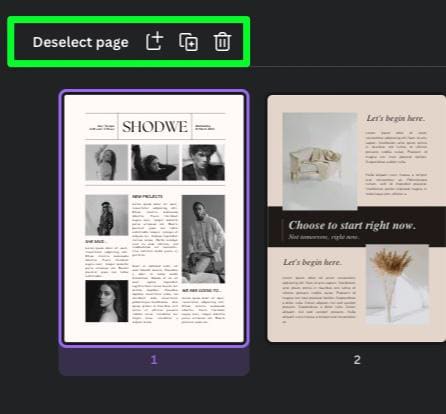The height and width of the screenshot is (414, 446).
Task: Duplicate the selected page
Action: (189, 42)
